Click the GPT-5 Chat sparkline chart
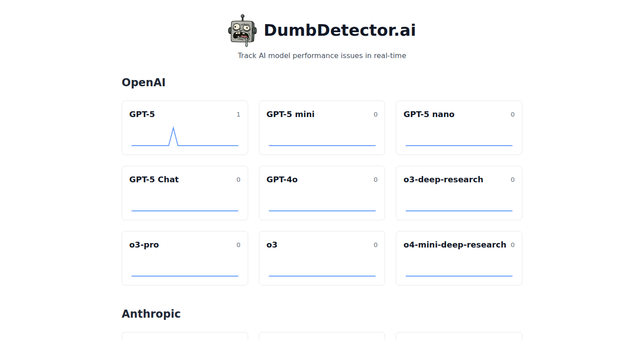This screenshot has height=340, width=644. coord(185,211)
